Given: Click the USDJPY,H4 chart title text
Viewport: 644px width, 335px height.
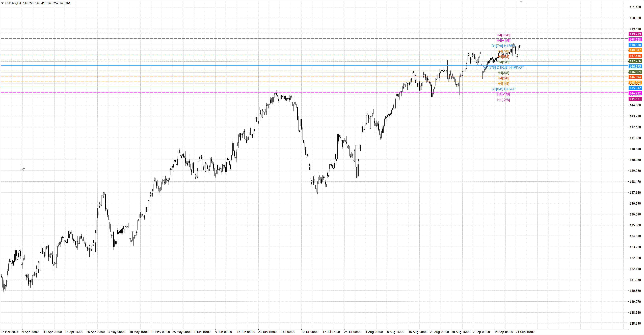Looking at the screenshot, I should 13,3.
